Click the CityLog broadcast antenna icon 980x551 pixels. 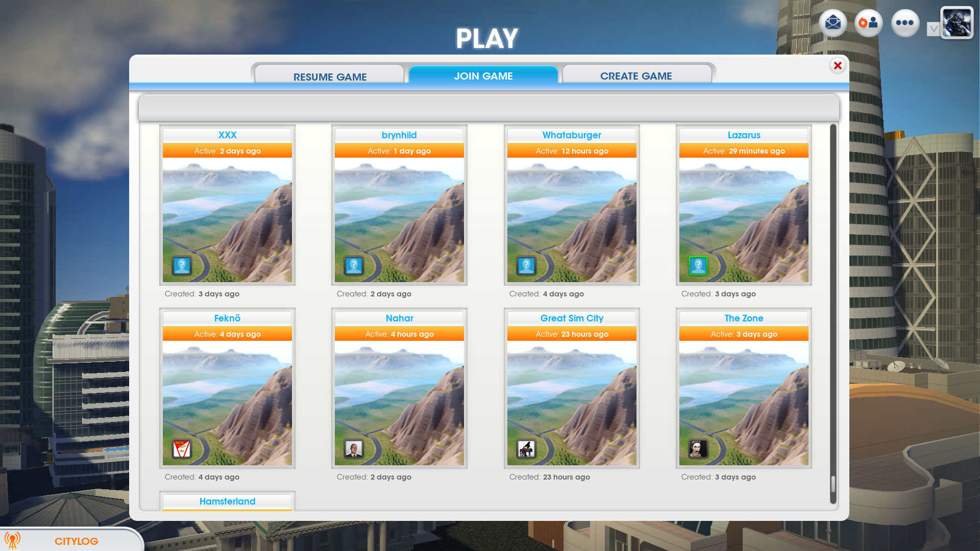pyautogui.click(x=12, y=540)
